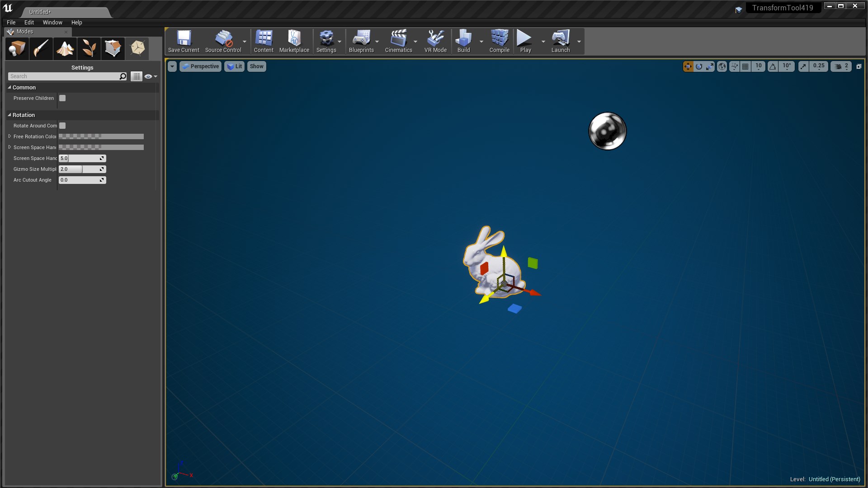Open the Build options dropdown arrow
This screenshot has width=868, height=488.
click(x=481, y=42)
